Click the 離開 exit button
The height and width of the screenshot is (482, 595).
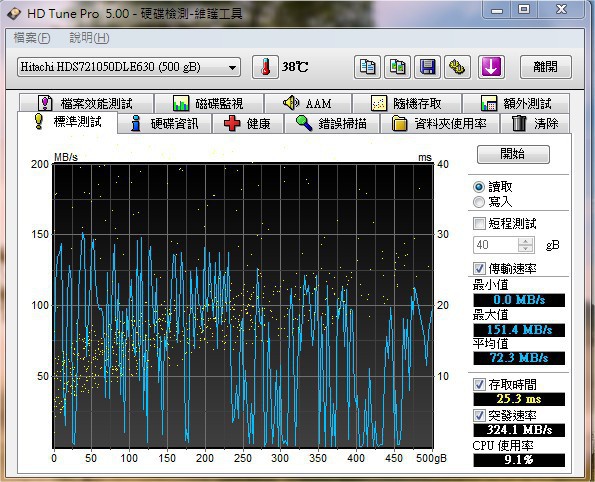[x=546, y=67]
